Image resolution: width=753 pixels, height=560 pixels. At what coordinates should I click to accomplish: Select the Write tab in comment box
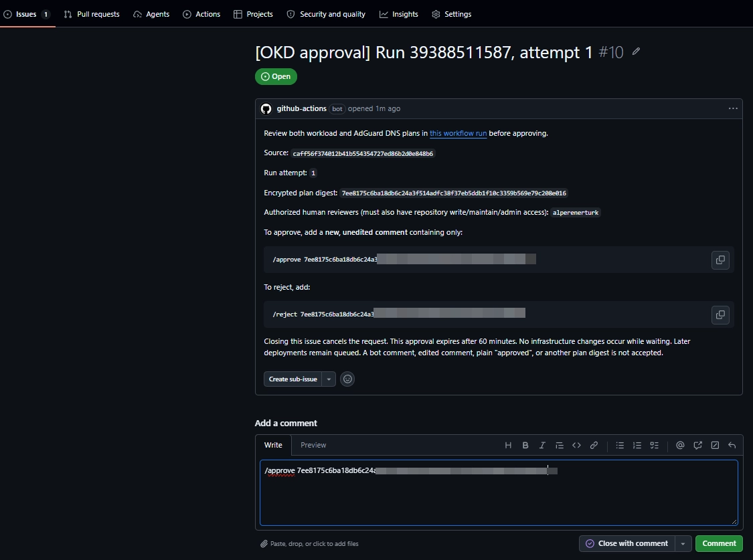click(273, 445)
